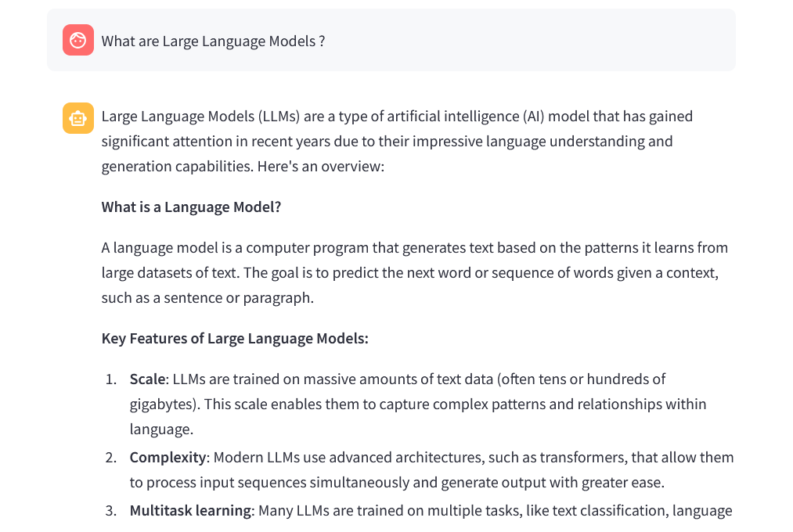Click list number 2 in the features list
This screenshot has height=532, width=793.
pos(111,458)
